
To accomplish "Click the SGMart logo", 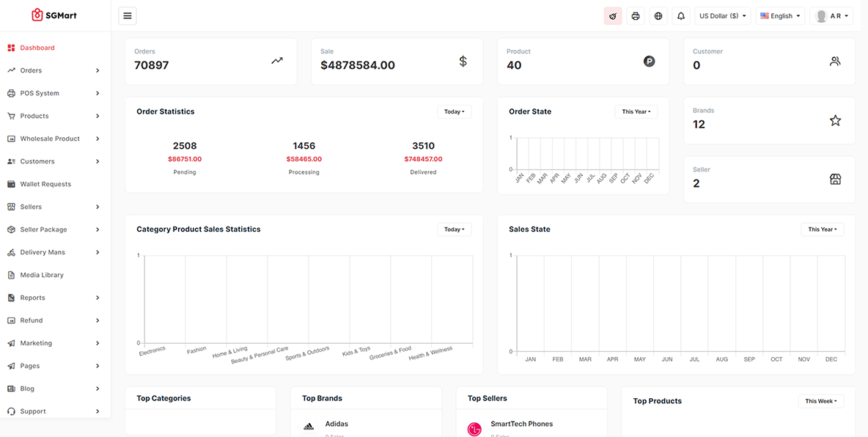I will tap(54, 15).
